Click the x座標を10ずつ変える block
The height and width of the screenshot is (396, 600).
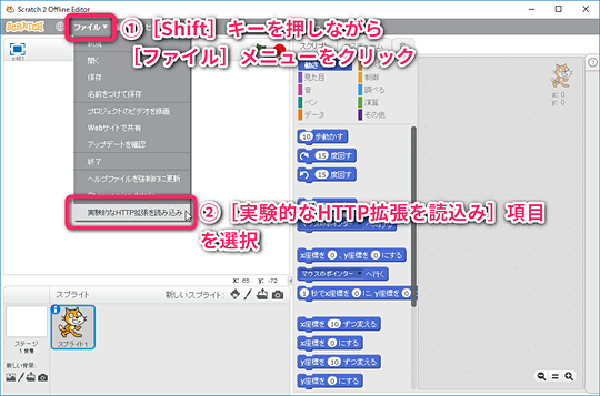pyautogui.click(x=339, y=324)
